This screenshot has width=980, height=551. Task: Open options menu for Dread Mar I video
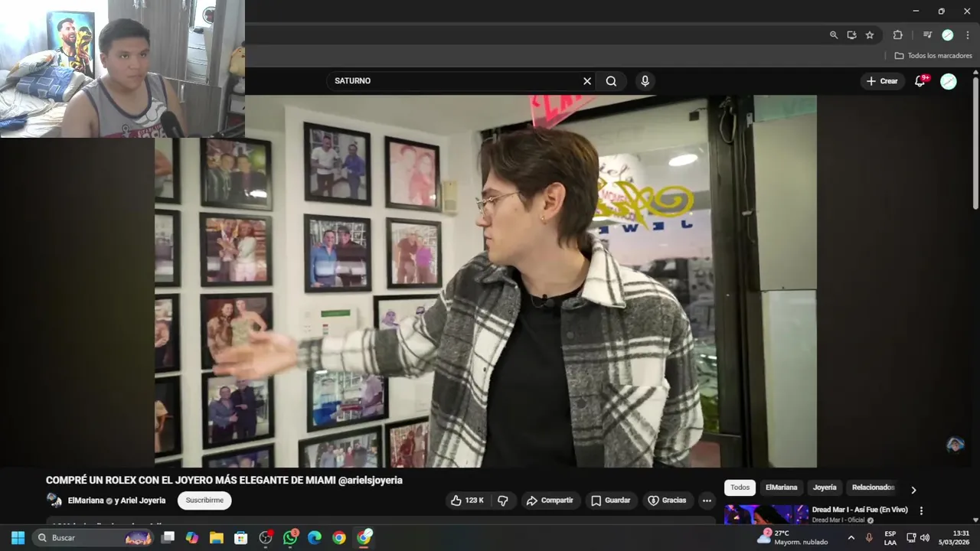point(921,510)
